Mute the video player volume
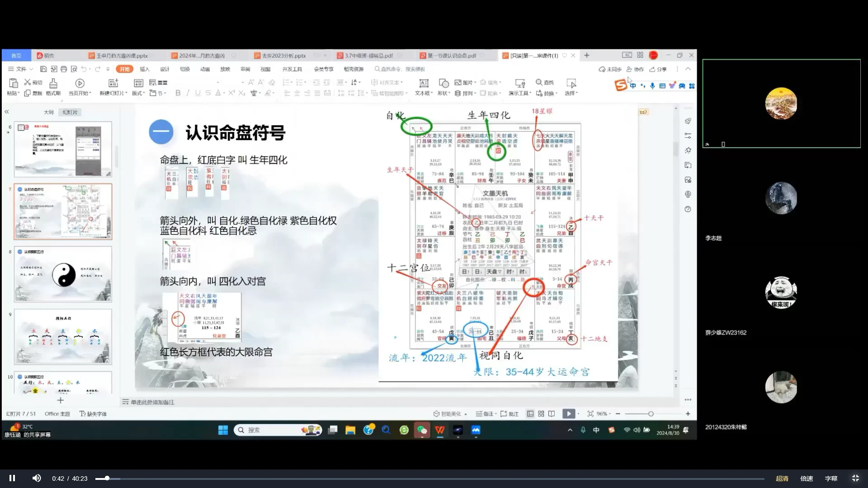The width and height of the screenshot is (868, 488). 37,478
